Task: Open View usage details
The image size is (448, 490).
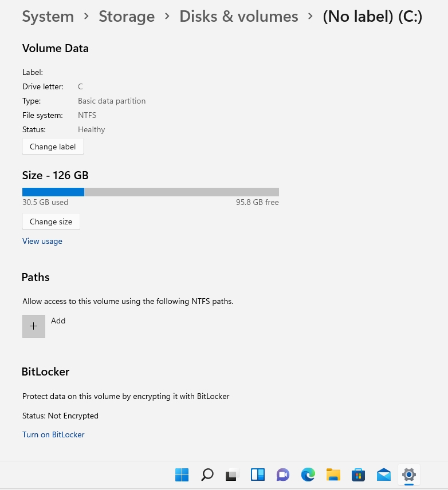Action: tap(42, 241)
